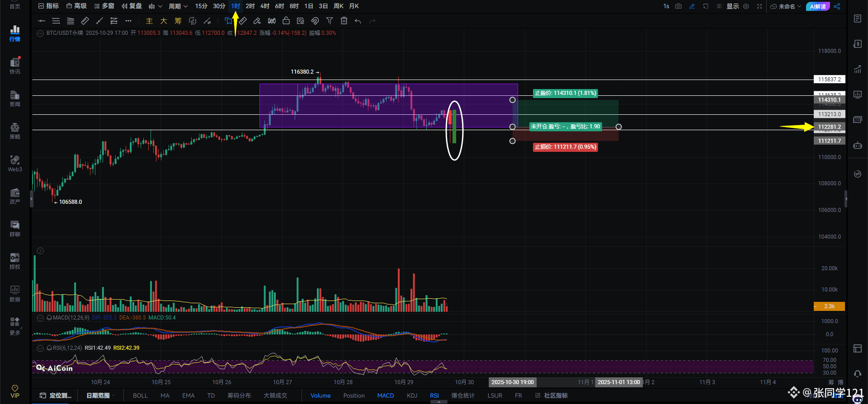The width and height of the screenshot is (868, 404).
Task: Click the eraser tool icon
Action: [257, 21]
